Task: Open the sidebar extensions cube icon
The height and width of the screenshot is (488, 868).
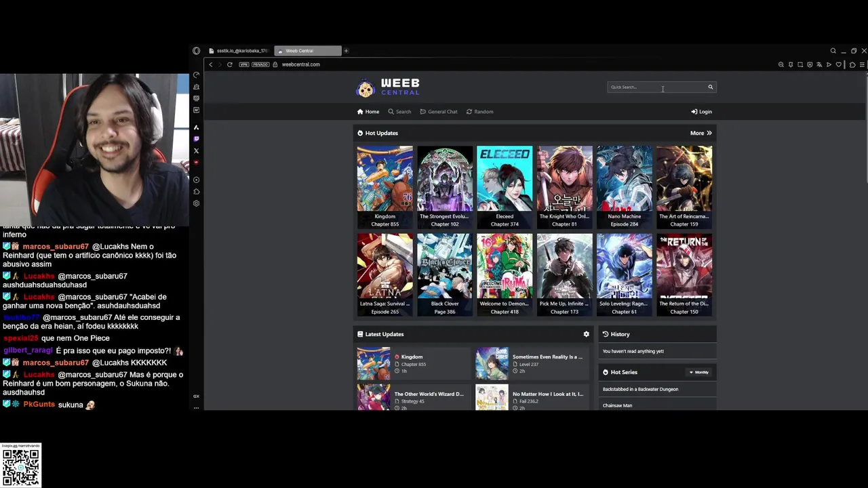Action: [197, 192]
